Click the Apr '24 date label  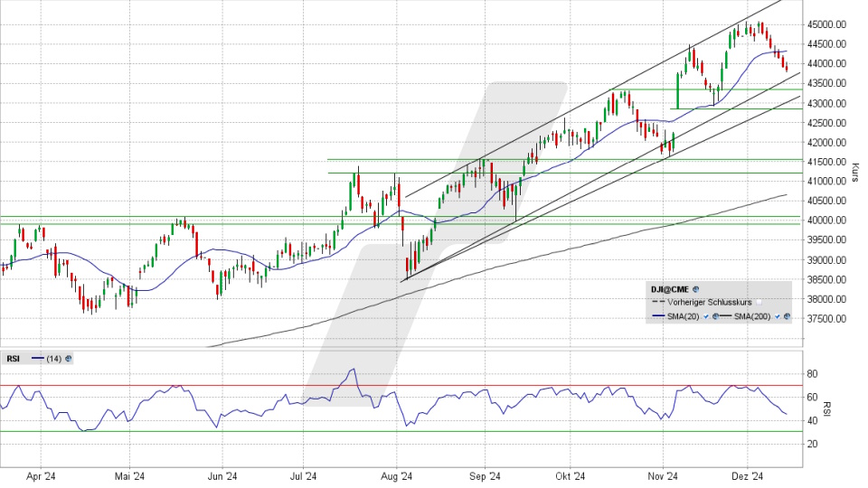point(41,476)
